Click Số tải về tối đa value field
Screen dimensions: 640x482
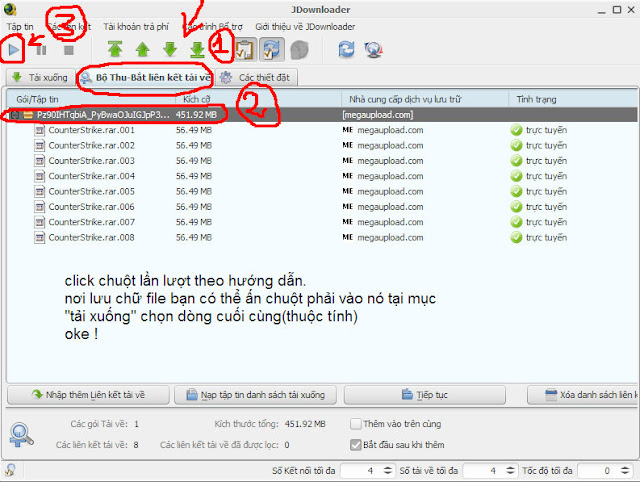484,471
